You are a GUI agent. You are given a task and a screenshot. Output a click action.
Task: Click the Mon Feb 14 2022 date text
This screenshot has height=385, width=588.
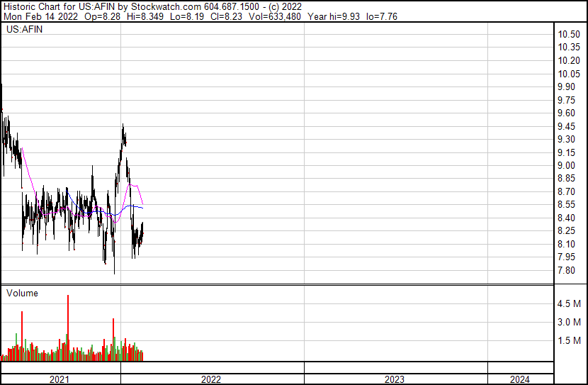coord(41,16)
